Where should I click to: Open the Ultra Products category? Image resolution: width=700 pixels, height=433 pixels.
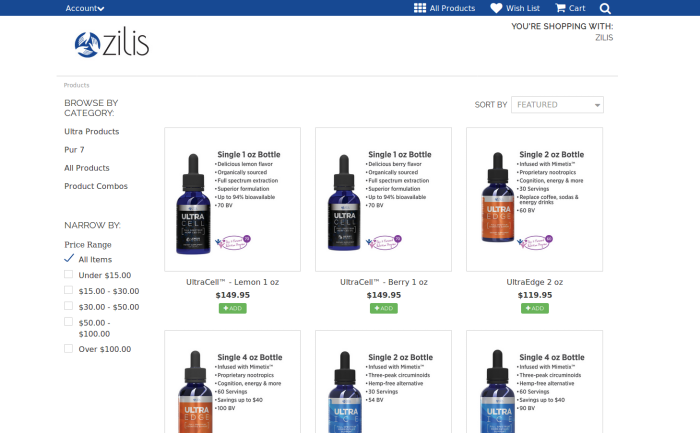pos(92,132)
